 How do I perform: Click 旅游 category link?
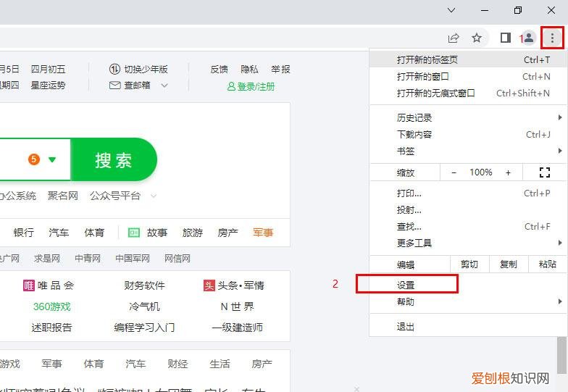193,233
